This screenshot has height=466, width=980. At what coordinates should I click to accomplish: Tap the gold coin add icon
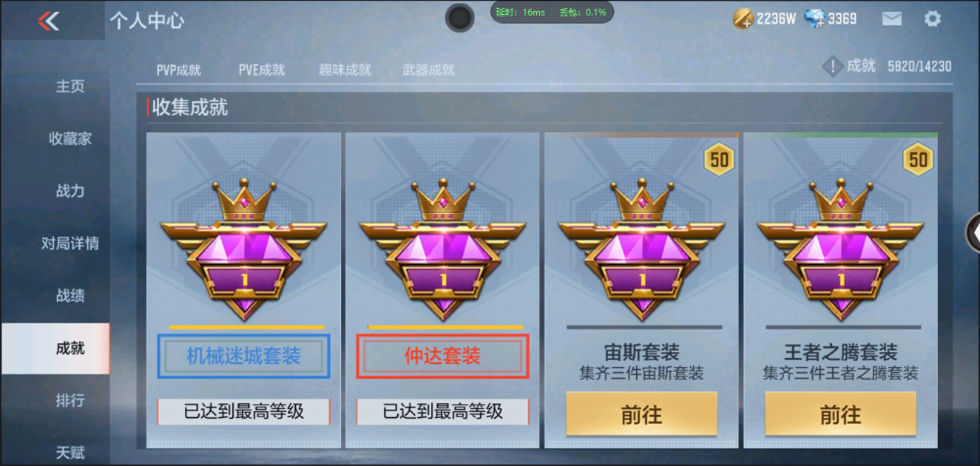point(743,19)
